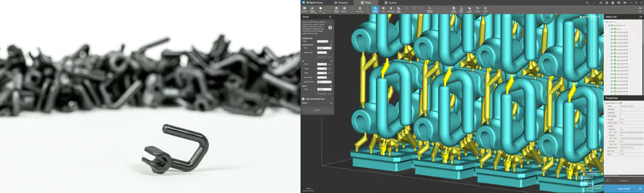Click the Material icon in the toolbar
Image resolution: width=644 pixels, height=193 pixels.
click(304, 9)
